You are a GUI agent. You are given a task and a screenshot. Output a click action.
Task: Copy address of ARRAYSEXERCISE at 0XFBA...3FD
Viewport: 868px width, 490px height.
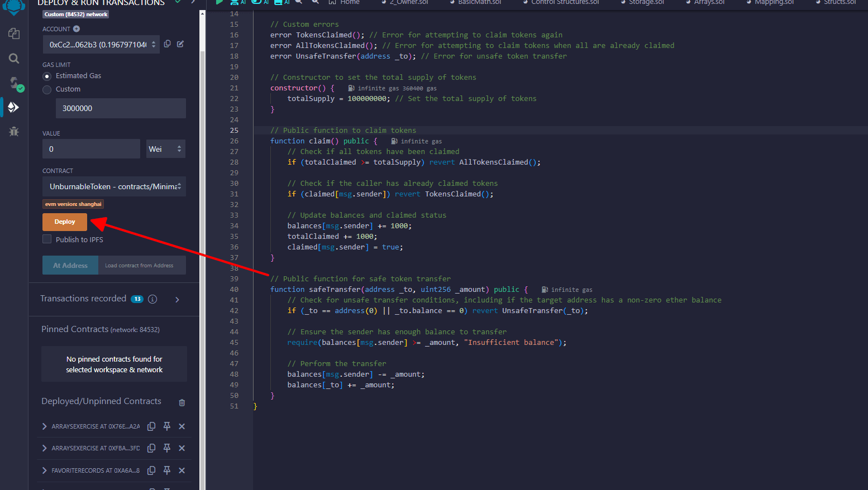[x=151, y=448]
